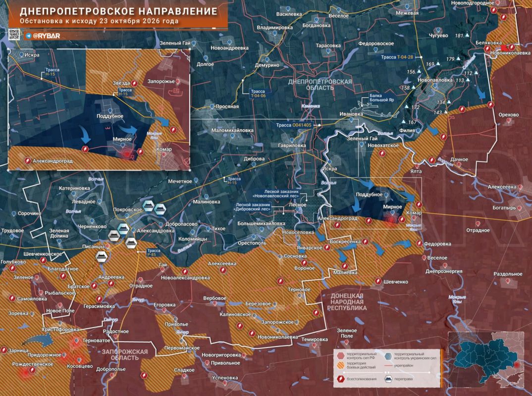The height and width of the screenshot is (396, 532).
Task: Click the QR code beside the RYBAR logo
Action: click(14, 35)
